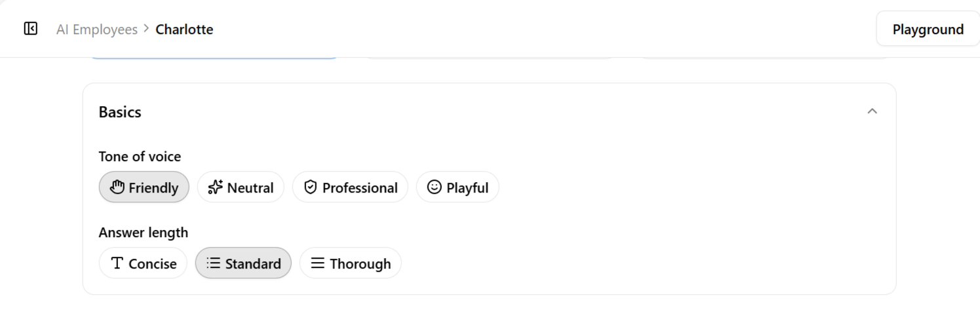980x319 pixels.
Task: Click the Basics section heading
Action: coord(120,112)
